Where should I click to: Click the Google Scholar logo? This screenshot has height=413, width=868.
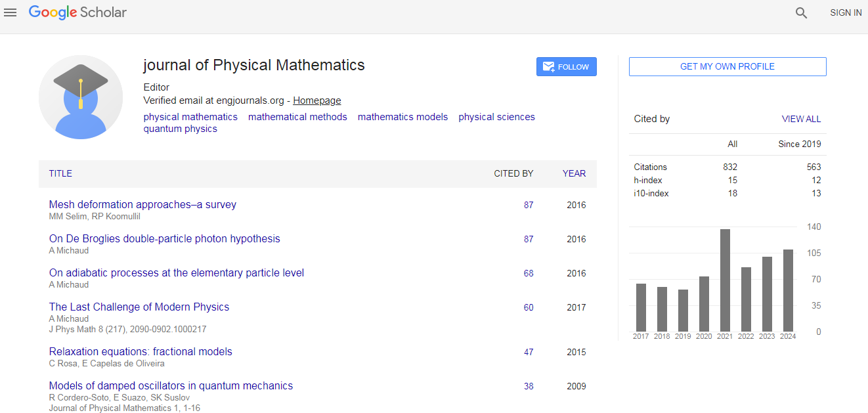pos(77,12)
